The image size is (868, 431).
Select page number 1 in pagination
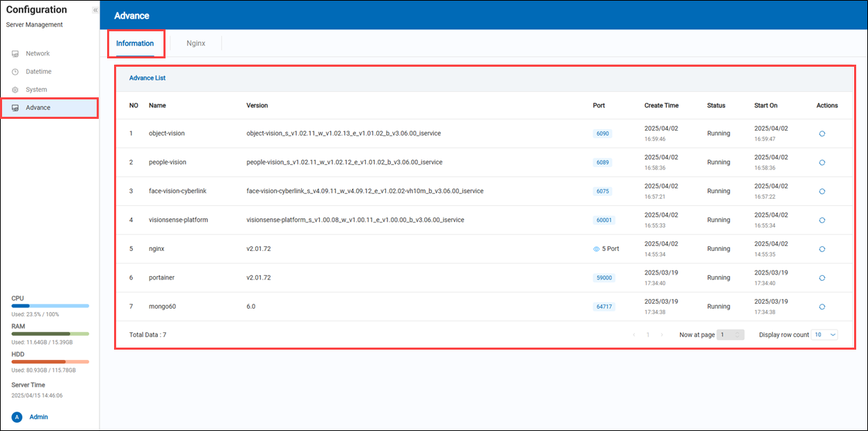(x=648, y=334)
